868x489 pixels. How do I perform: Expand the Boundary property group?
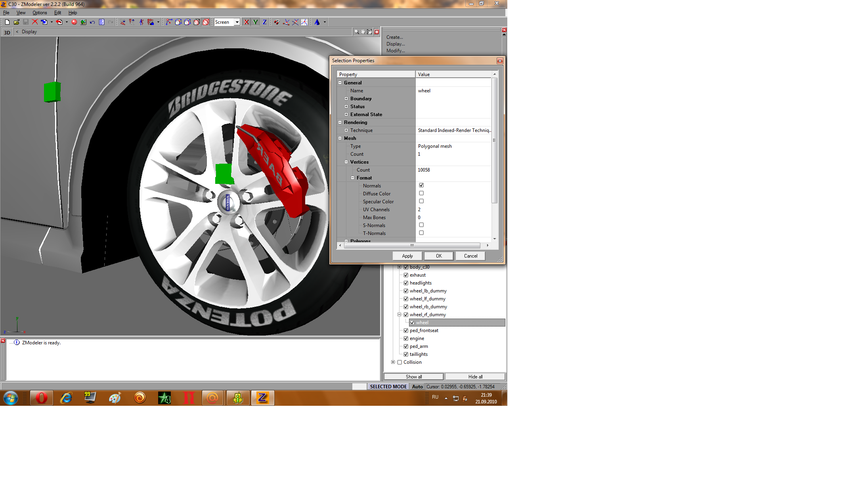coord(346,99)
